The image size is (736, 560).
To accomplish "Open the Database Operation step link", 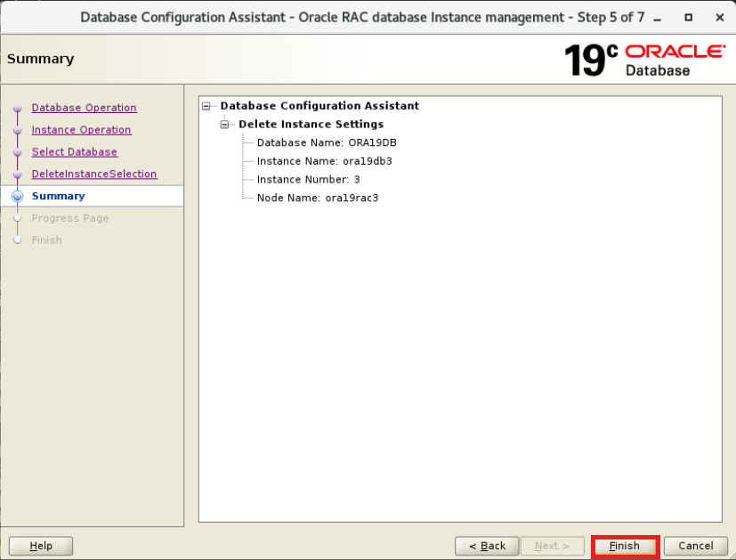I will pyautogui.click(x=84, y=108).
